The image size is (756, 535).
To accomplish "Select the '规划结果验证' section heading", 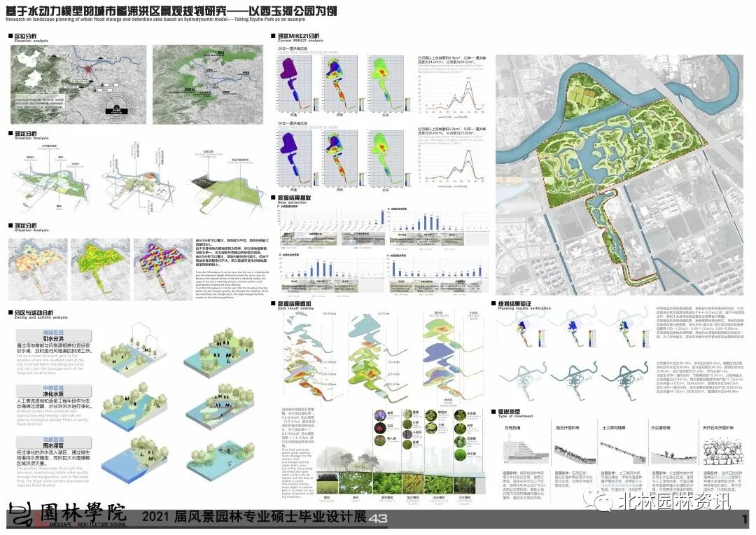I will pos(514,303).
